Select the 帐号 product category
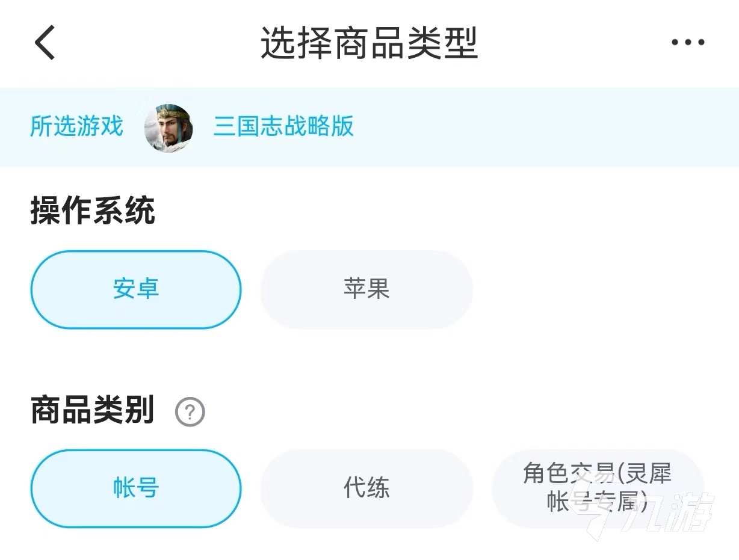Screen dimensions: 739x560 pyautogui.click(x=136, y=488)
